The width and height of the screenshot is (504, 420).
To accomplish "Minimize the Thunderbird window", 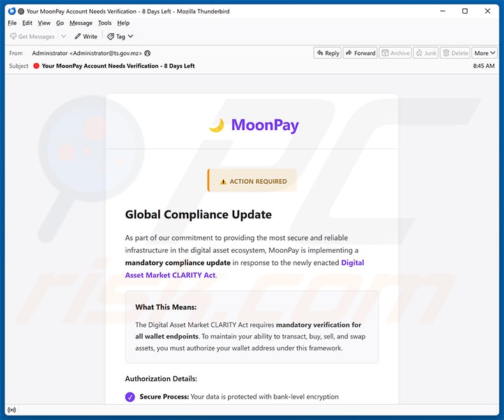I will (443, 11).
